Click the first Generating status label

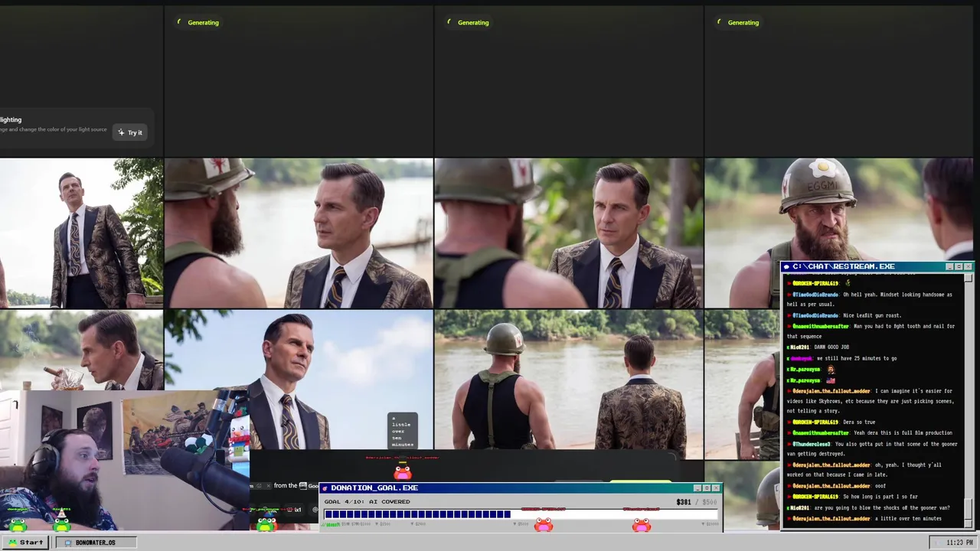pos(203,22)
